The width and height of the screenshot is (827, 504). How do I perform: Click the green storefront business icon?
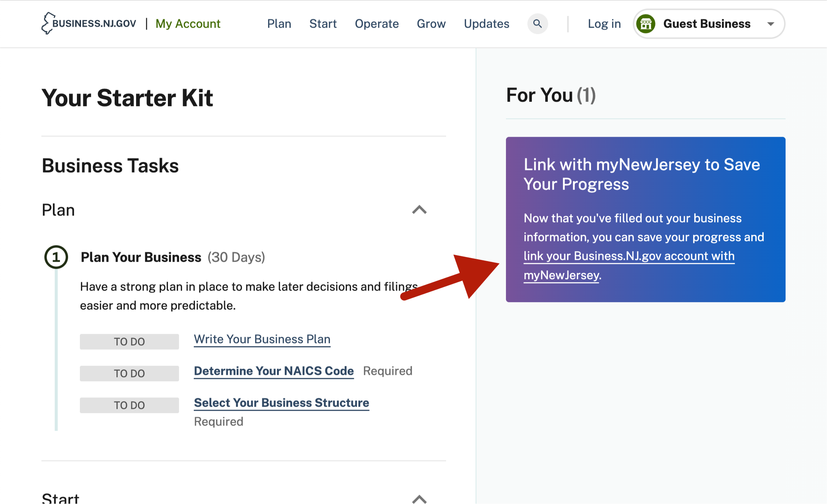(646, 24)
